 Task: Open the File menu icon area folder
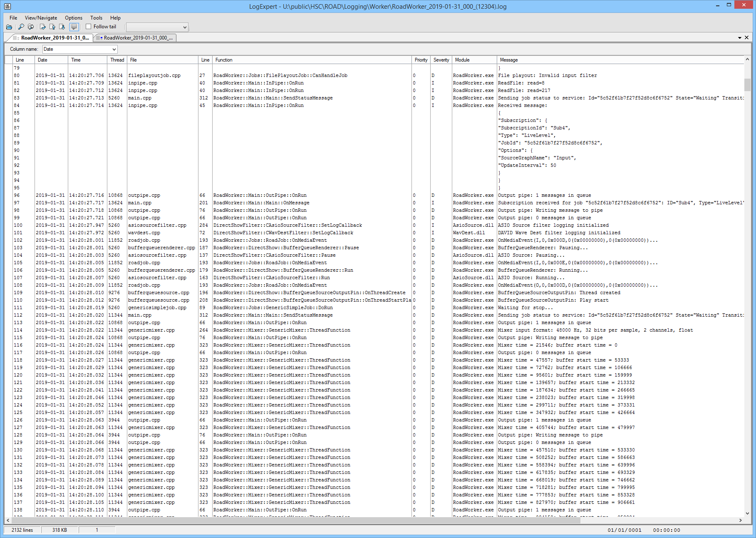coord(13,17)
